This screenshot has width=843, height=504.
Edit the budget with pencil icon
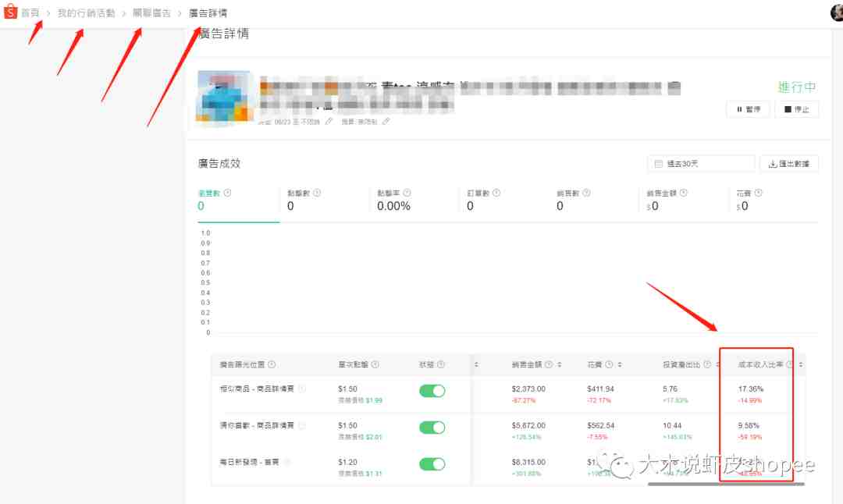[386, 122]
